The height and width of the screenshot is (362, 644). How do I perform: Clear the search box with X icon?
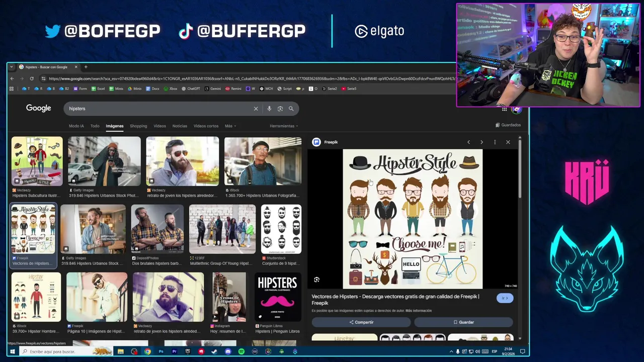[x=256, y=109]
